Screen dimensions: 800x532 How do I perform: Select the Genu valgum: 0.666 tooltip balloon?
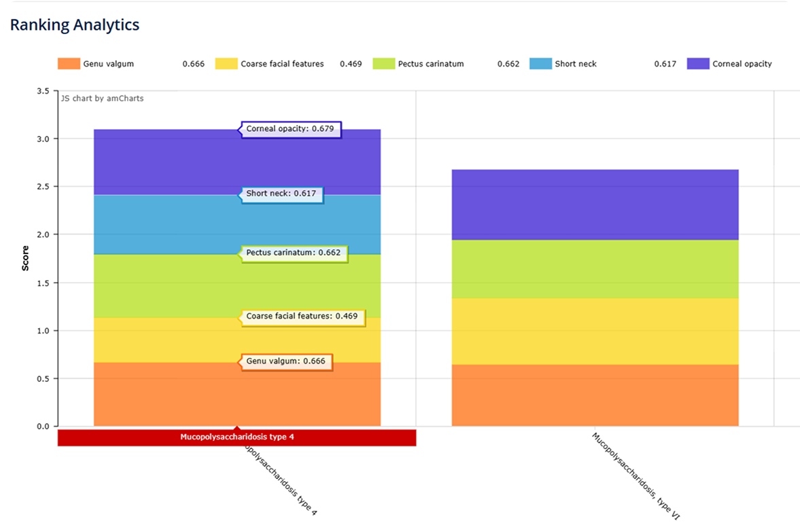285,361
